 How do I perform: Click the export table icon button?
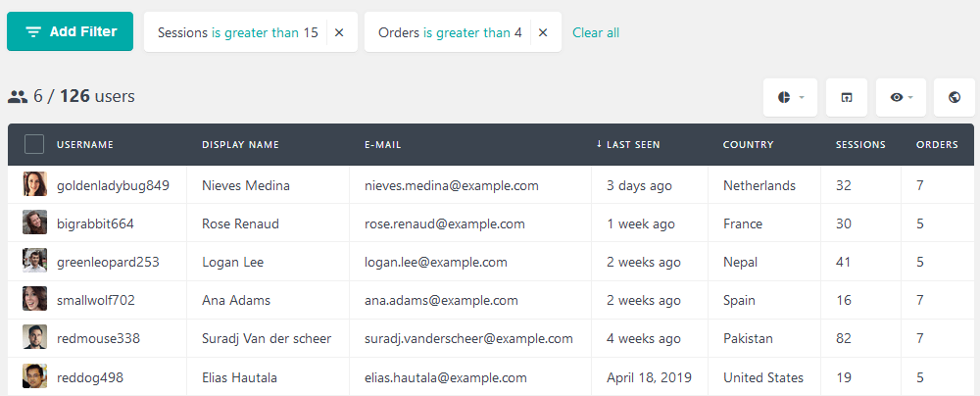(847, 97)
